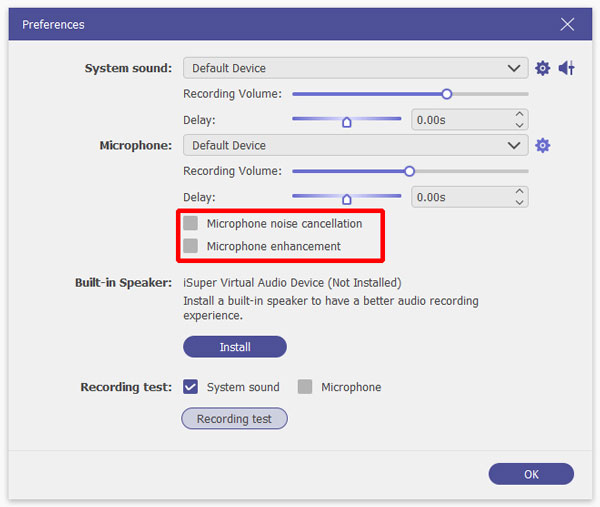
Task: Close the Preferences dialog with X
Action: point(567,24)
